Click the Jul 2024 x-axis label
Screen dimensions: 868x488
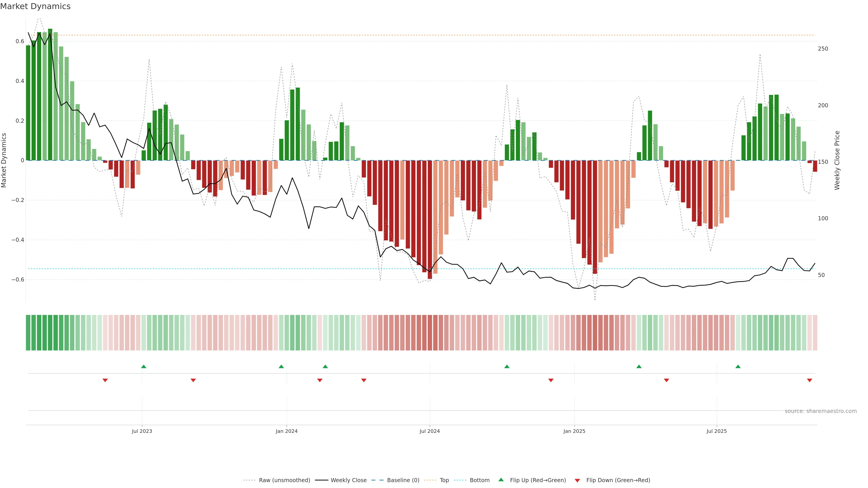pyautogui.click(x=430, y=431)
